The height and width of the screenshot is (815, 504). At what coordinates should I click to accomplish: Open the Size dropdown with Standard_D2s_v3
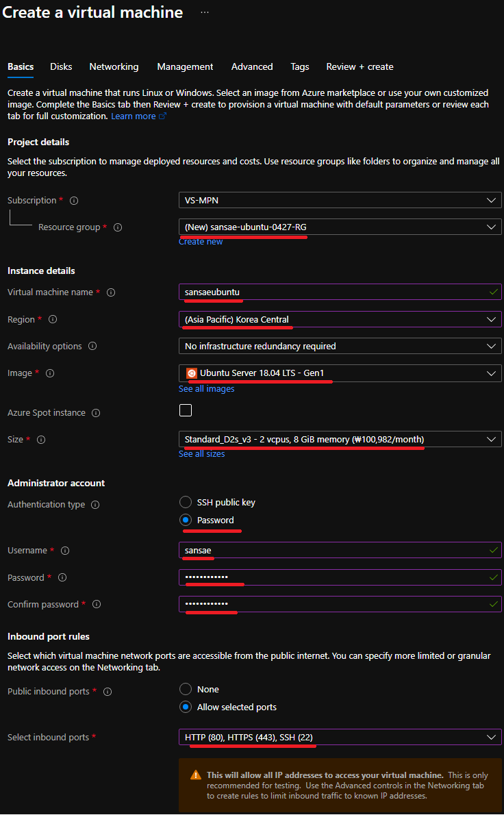[x=340, y=439]
